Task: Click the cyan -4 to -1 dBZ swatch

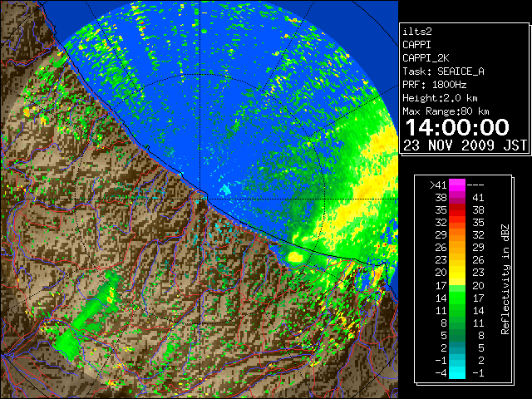Action: (x=457, y=372)
